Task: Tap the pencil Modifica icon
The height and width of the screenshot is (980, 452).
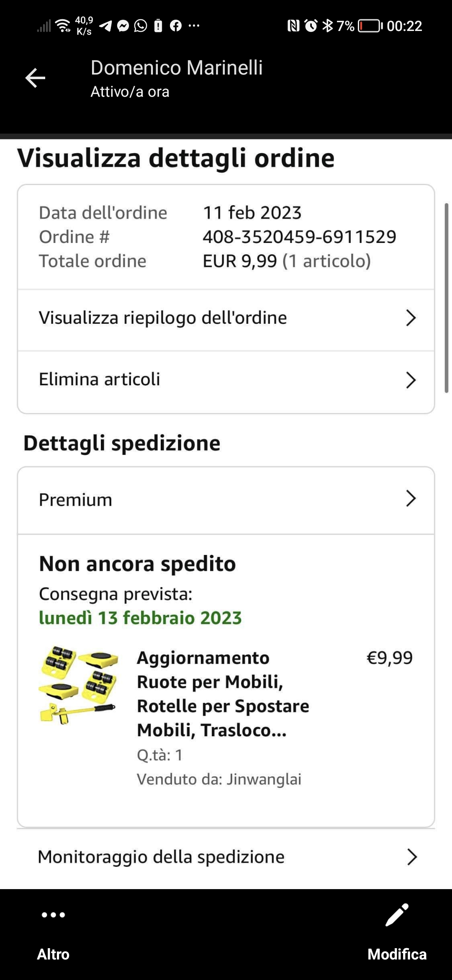Action: tap(397, 915)
